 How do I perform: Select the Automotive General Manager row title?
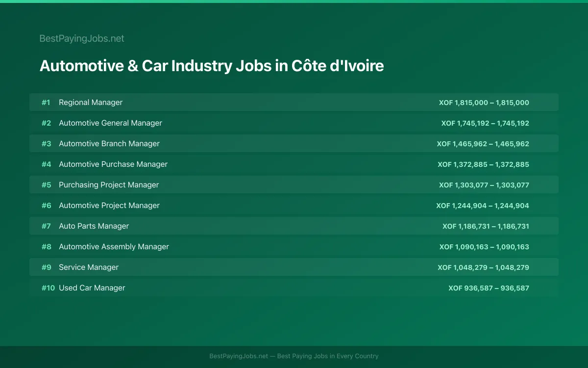click(110, 123)
